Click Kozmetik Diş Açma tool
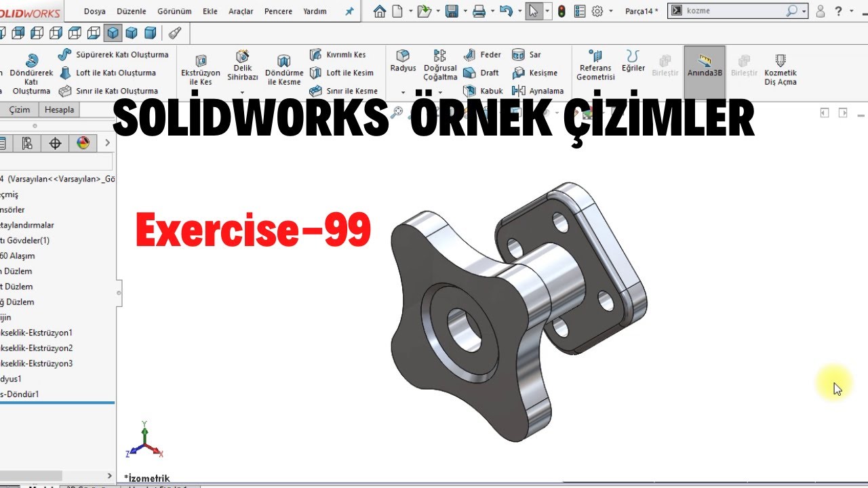Screen dimensions: 868x488 tap(781, 70)
